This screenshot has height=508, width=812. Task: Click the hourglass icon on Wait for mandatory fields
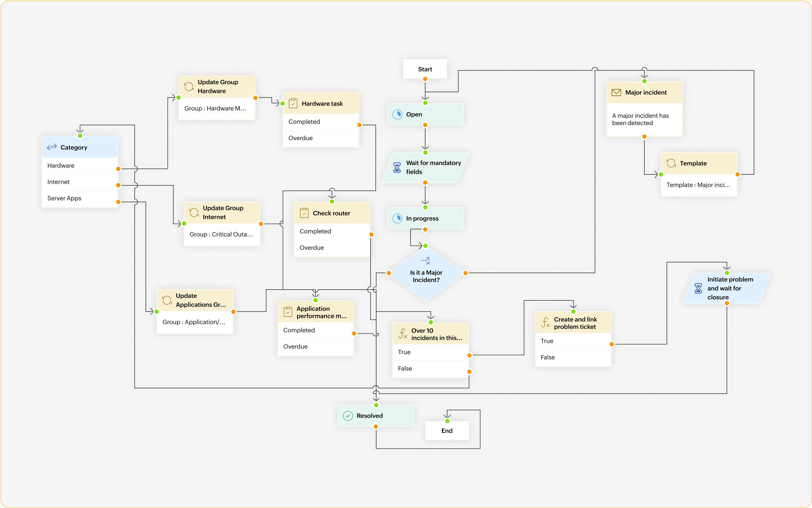[x=397, y=167]
